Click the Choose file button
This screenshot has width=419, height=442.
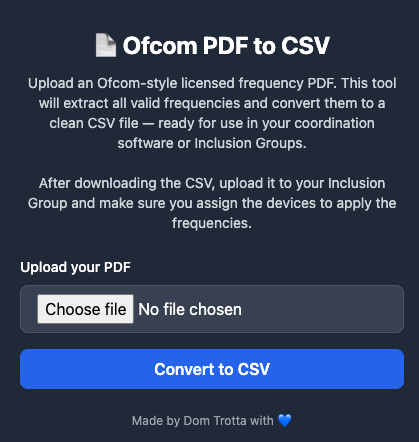pos(86,309)
